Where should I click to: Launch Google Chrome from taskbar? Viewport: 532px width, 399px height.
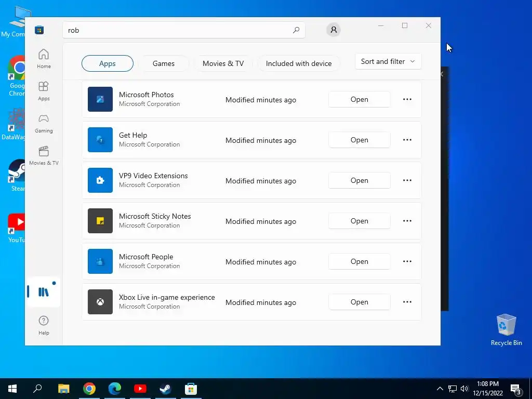(89, 389)
